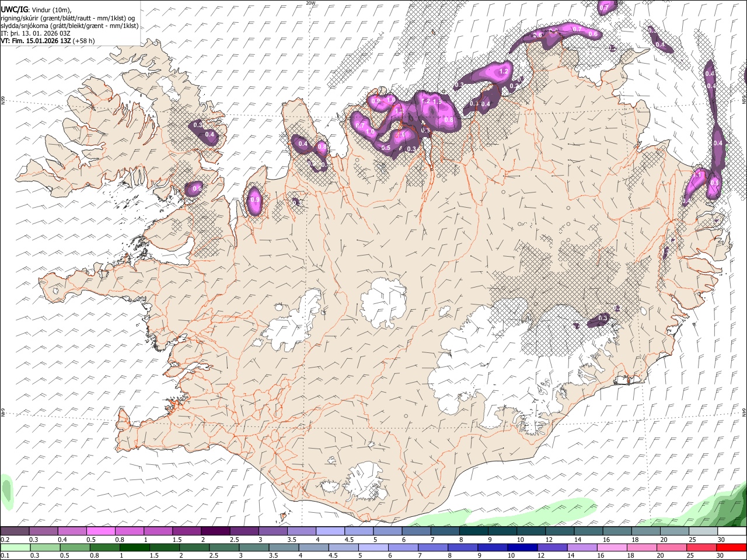747x560 pixels.
Task: Click the '20W' longitude label
Action: pyautogui.click(x=310, y=3)
